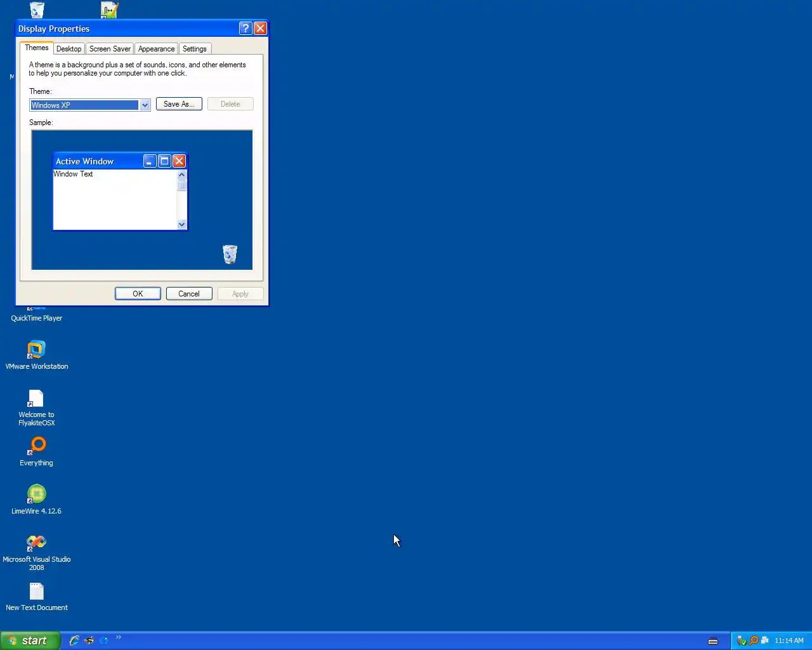Select the New Text Document file icon
Viewport: 812px width, 650px height.
pyautogui.click(x=37, y=591)
